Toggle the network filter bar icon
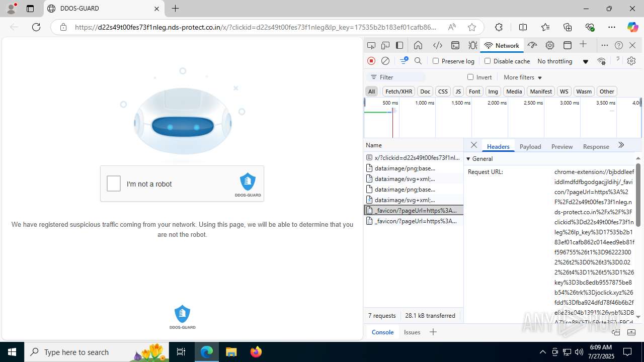Viewport: 644px width, 362px height. click(x=404, y=61)
